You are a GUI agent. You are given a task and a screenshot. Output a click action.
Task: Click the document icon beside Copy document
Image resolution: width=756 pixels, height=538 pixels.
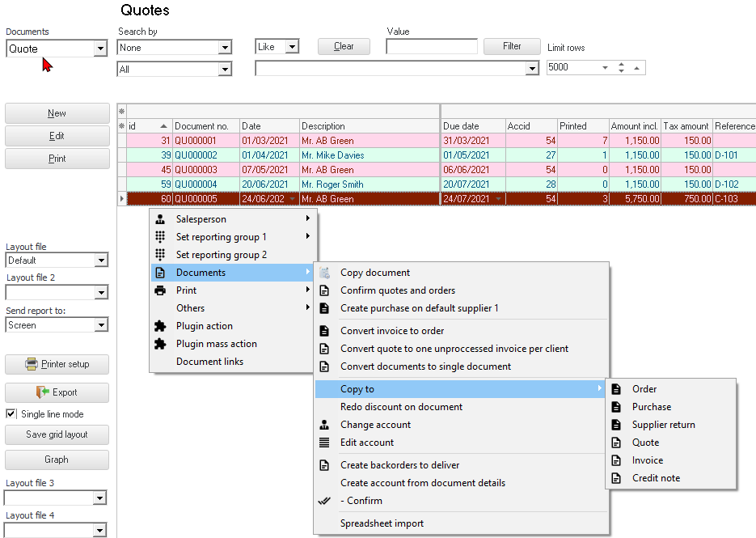point(324,273)
